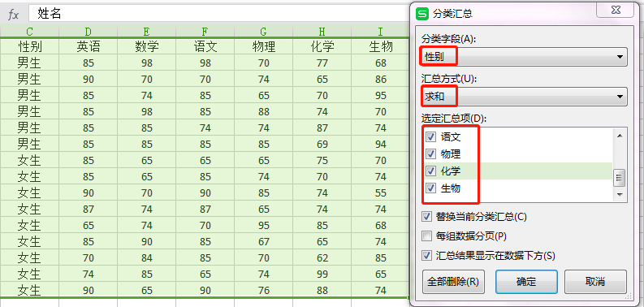The height and width of the screenshot is (307, 644).
Task: Toggle 替换当前分类汇总 option
Action: [426, 216]
